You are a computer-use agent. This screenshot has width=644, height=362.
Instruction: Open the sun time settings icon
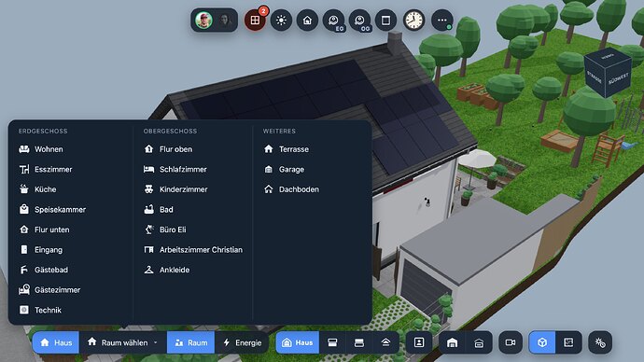pyautogui.click(x=600, y=342)
